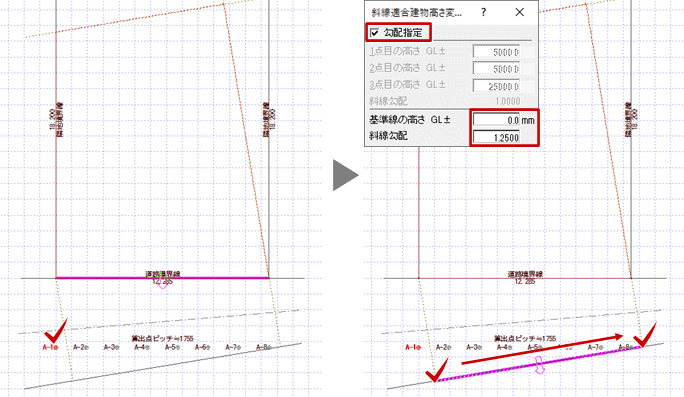Click the gray triangle arrow between drawings

(345, 175)
